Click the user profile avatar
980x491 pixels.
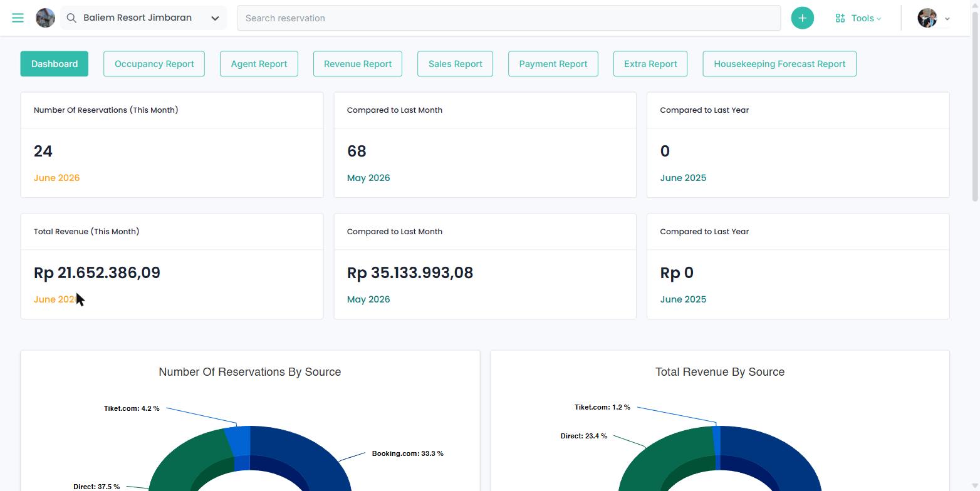click(x=927, y=18)
